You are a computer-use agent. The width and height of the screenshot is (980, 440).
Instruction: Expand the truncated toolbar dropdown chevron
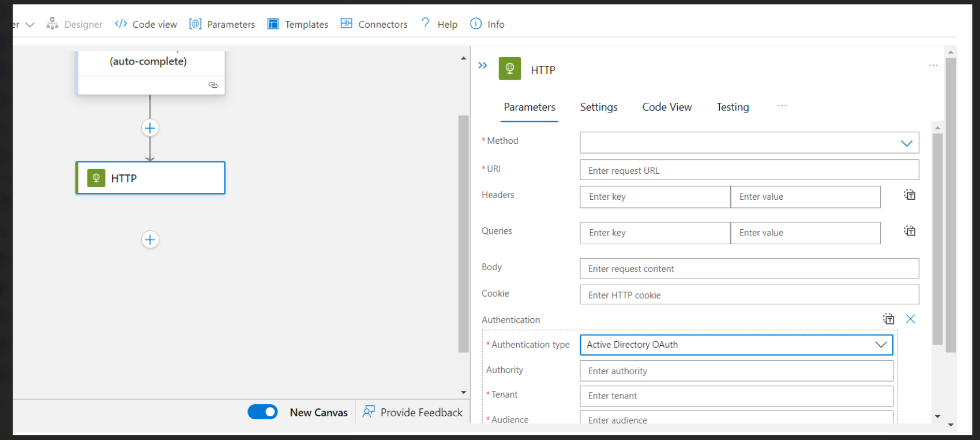click(x=30, y=25)
